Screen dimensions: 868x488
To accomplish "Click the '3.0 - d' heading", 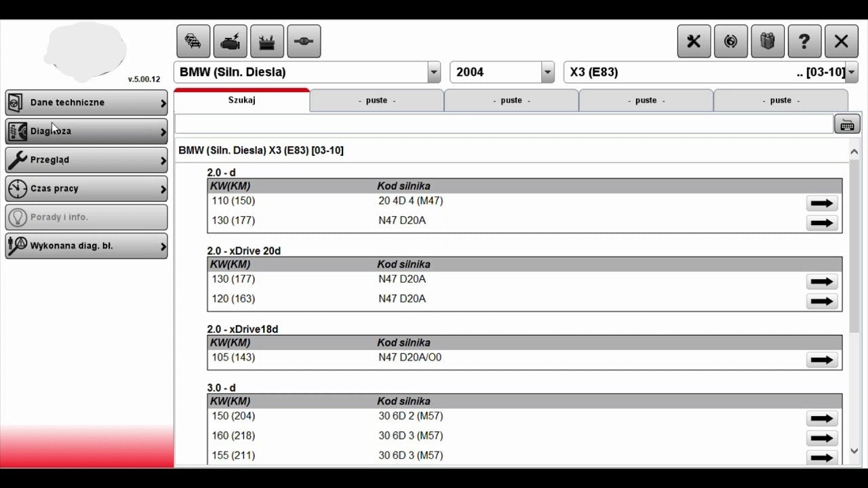I will pyautogui.click(x=222, y=388).
